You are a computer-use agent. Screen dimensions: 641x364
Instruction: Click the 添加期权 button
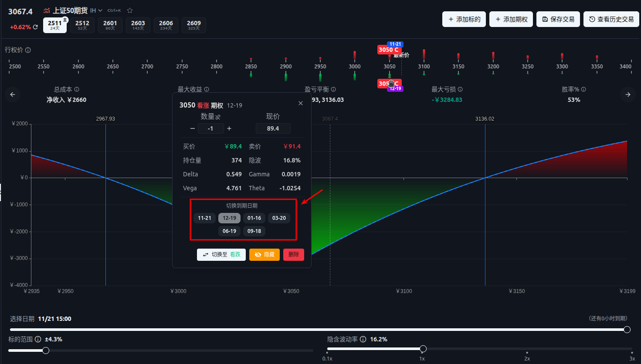coord(511,19)
